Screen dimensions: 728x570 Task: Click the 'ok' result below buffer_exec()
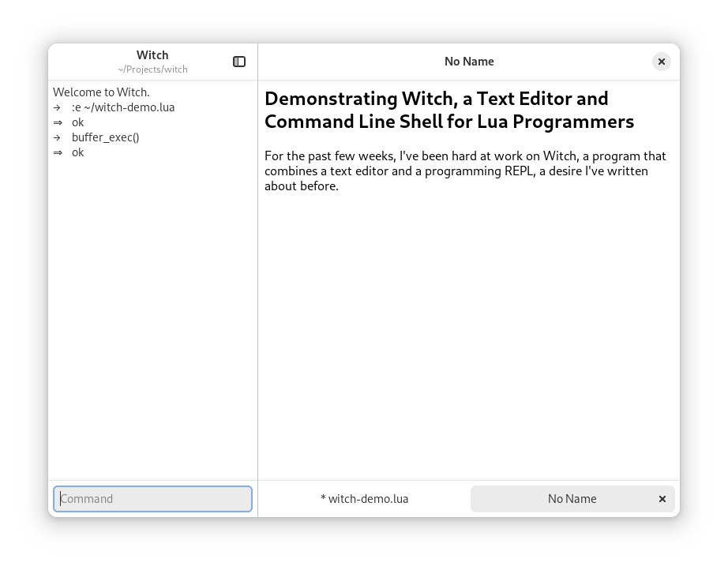pyautogui.click(x=77, y=152)
